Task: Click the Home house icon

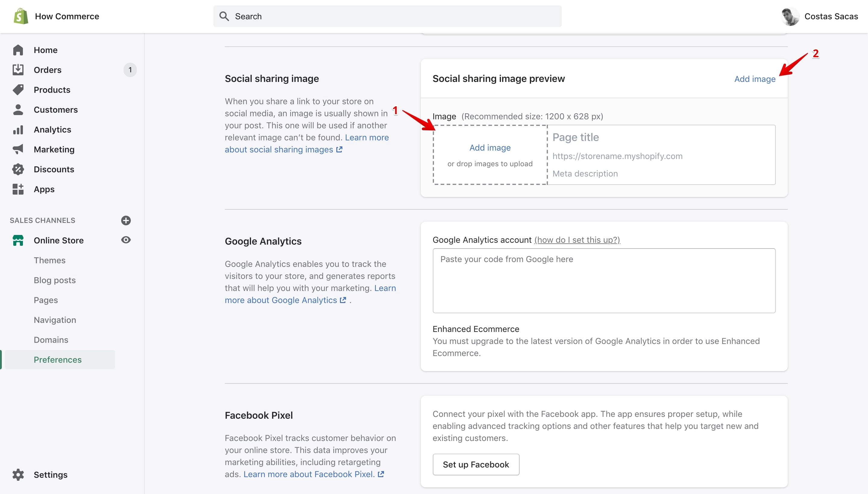Action: (x=18, y=50)
